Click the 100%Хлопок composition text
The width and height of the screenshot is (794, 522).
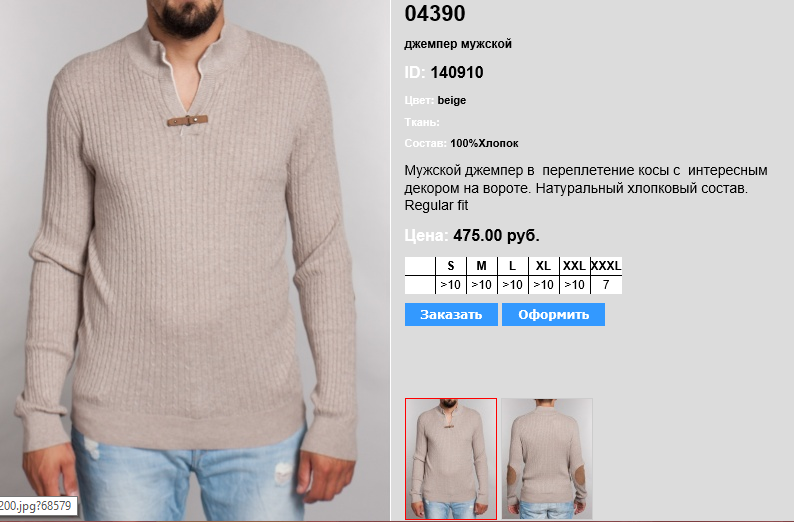[484, 143]
